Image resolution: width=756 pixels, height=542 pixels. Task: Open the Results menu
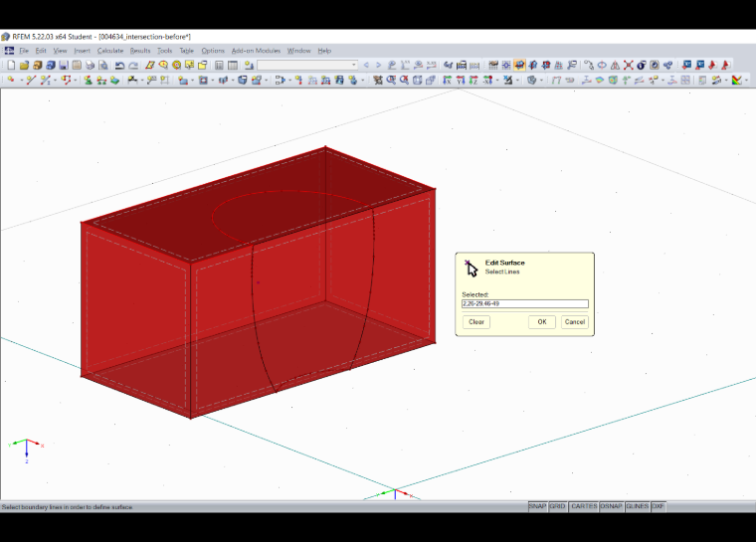(140, 51)
